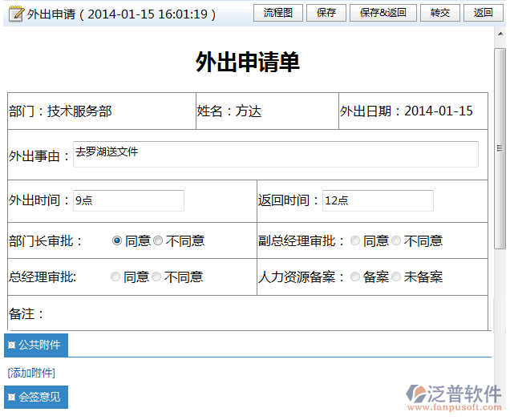Image resolution: width=510 pixels, height=420 pixels.
Task: Open the 流程图 flowchart view
Action: point(278,13)
